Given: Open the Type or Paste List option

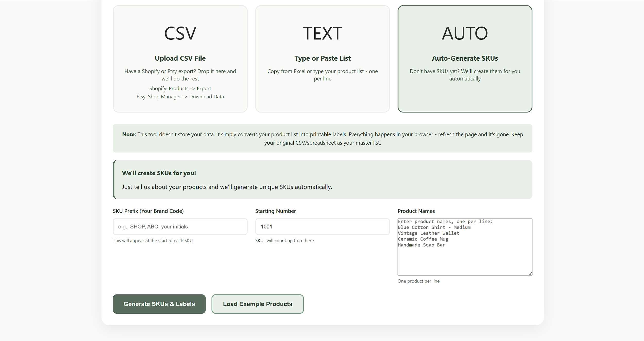Looking at the screenshot, I should pos(322,59).
